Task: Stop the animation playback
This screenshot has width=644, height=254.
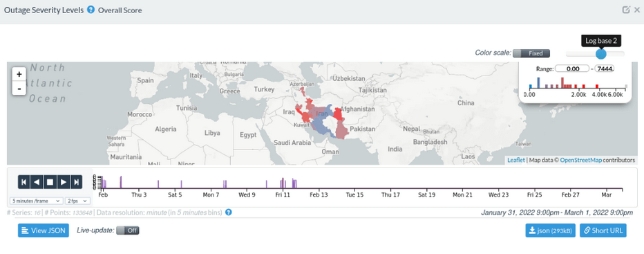Action: click(50, 181)
